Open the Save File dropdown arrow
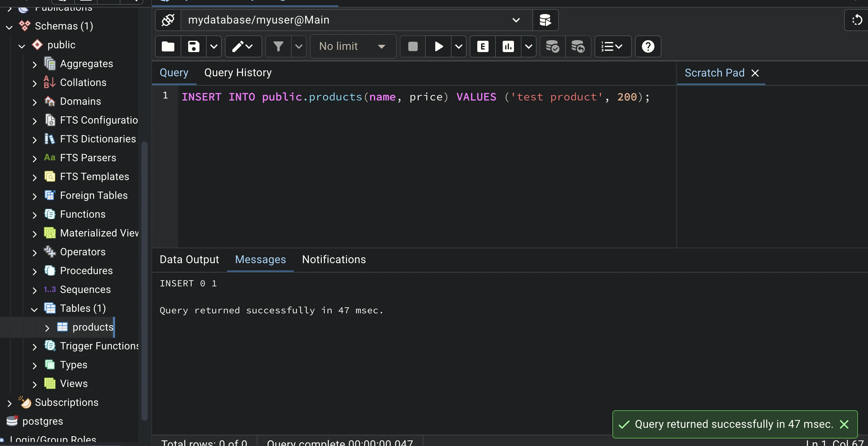 [x=214, y=46]
